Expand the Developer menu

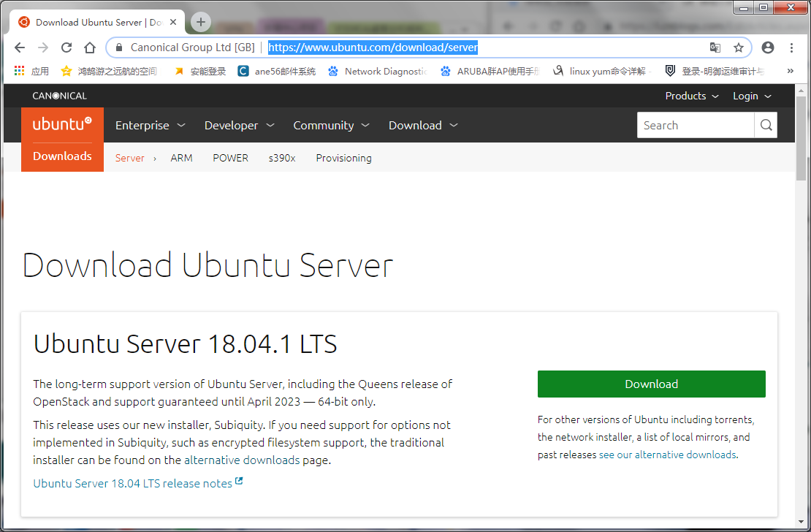tap(239, 125)
